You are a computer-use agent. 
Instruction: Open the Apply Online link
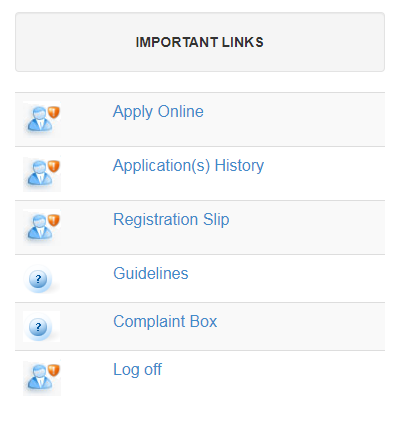pyautogui.click(x=158, y=112)
